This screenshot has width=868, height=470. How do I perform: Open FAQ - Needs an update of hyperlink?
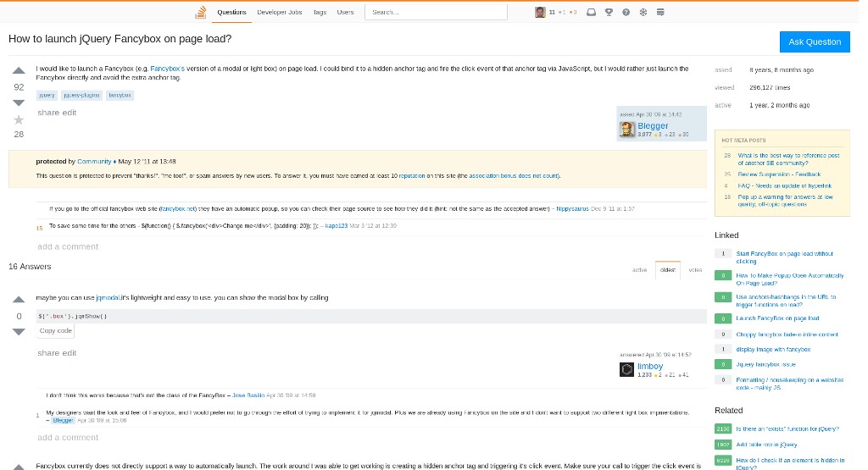point(784,185)
